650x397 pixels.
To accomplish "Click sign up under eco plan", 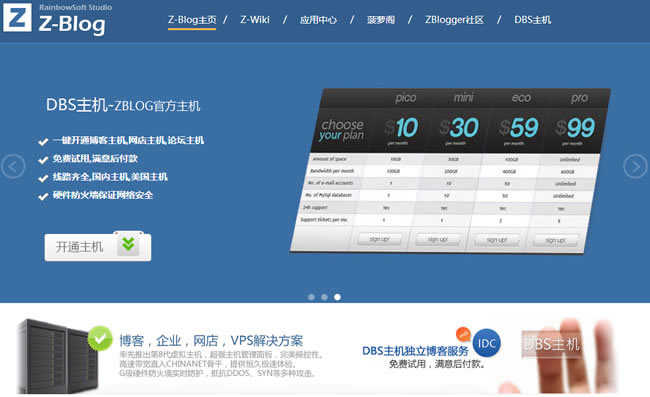I will [497, 240].
